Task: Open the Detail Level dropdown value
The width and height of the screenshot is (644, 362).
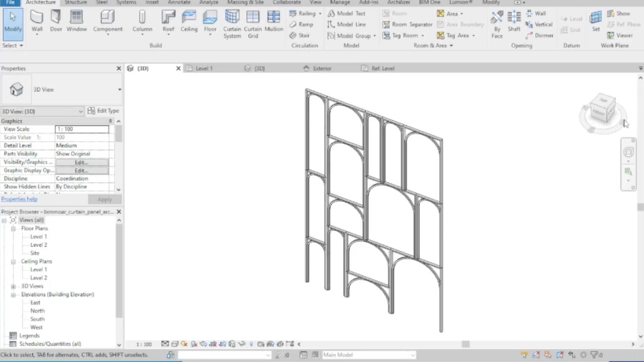Action: point(82,146)
